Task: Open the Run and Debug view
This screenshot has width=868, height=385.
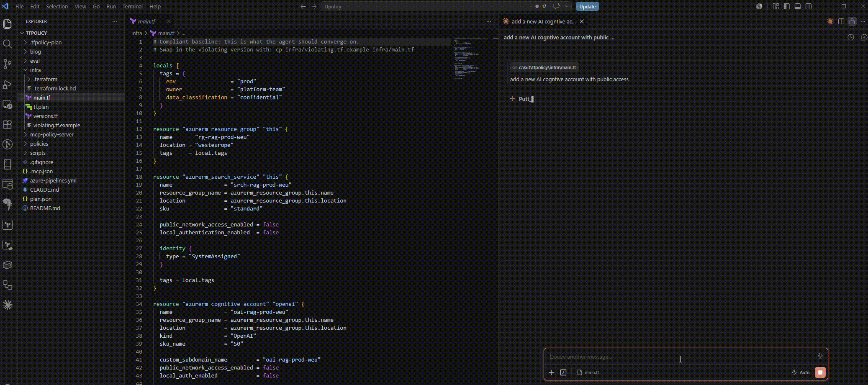Action: coord(7,84)
